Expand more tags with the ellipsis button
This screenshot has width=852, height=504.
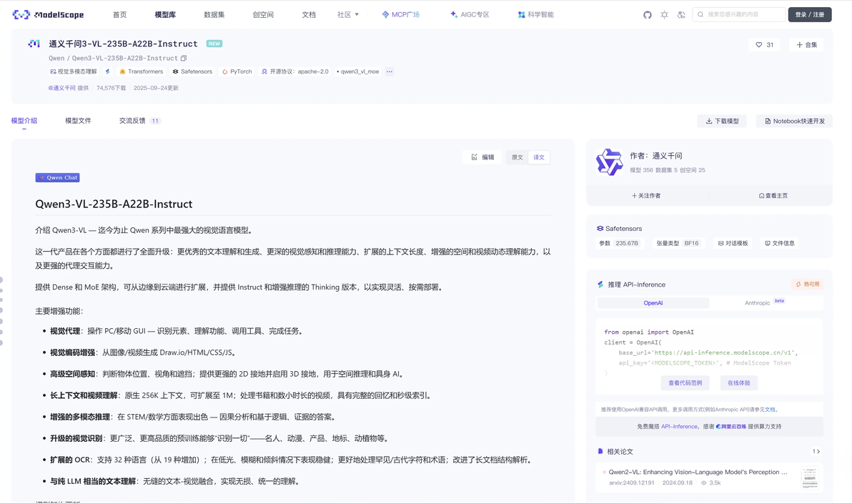tap(390, 71)
